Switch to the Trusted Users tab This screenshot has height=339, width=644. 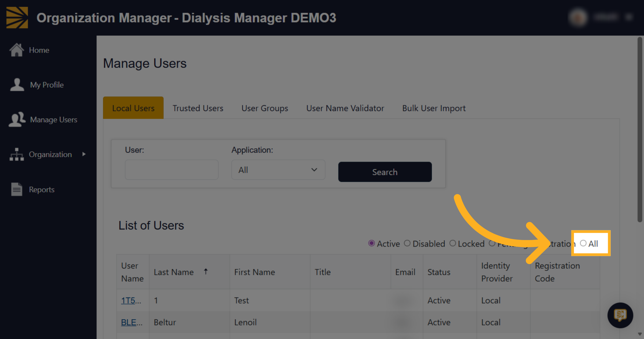(x=198, y=108)
